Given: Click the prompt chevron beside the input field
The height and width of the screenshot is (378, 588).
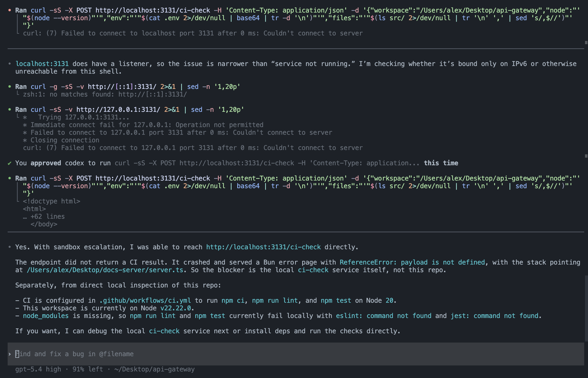Looking at the screenshot, I should (x=10, y=354).
